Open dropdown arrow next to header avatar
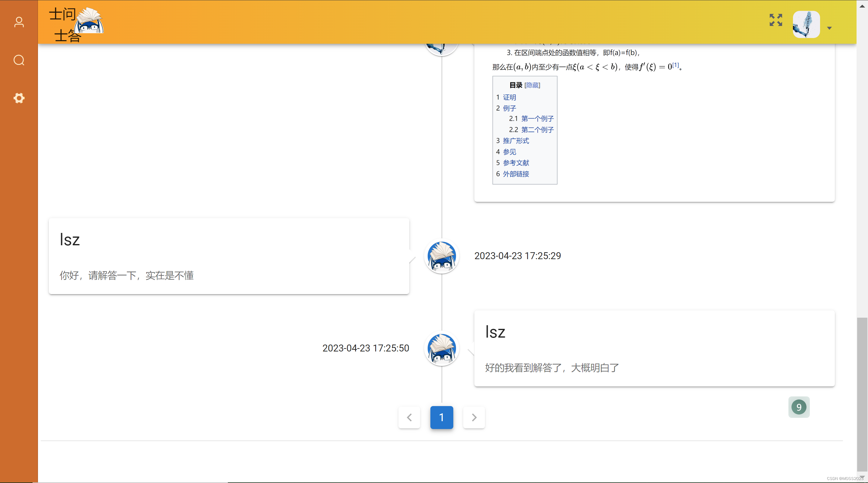868x483 pixels. click(x=829, y=28)
